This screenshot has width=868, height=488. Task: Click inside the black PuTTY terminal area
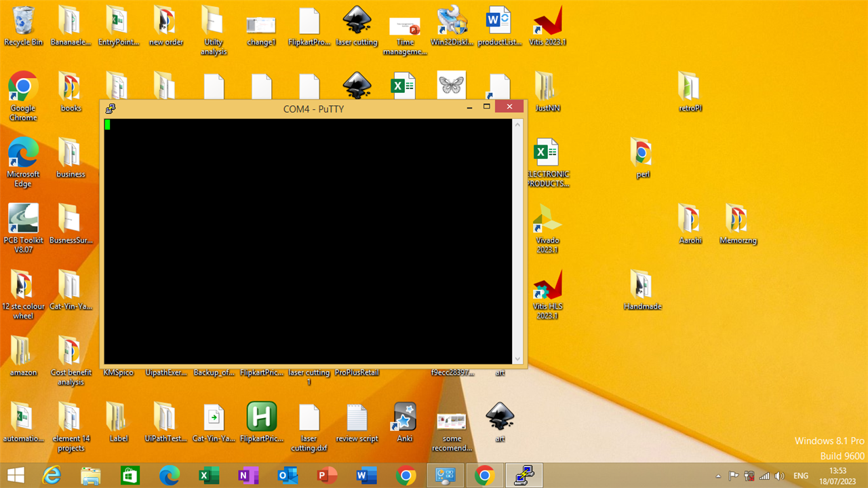pos(308,241)
